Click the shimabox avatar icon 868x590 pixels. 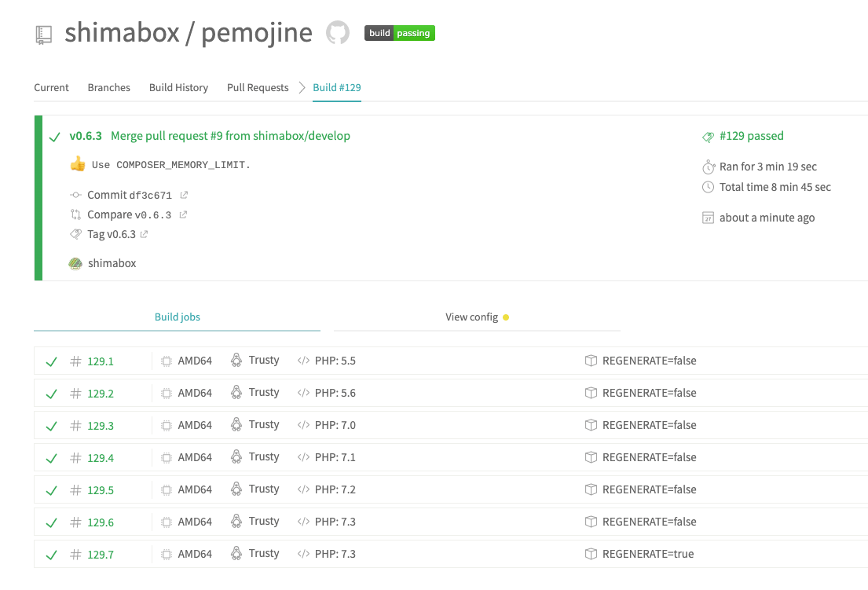75,263
